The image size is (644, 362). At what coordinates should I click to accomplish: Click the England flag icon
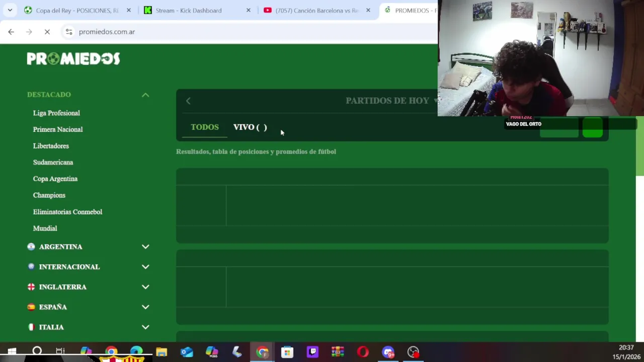click(x=31, y=287)
